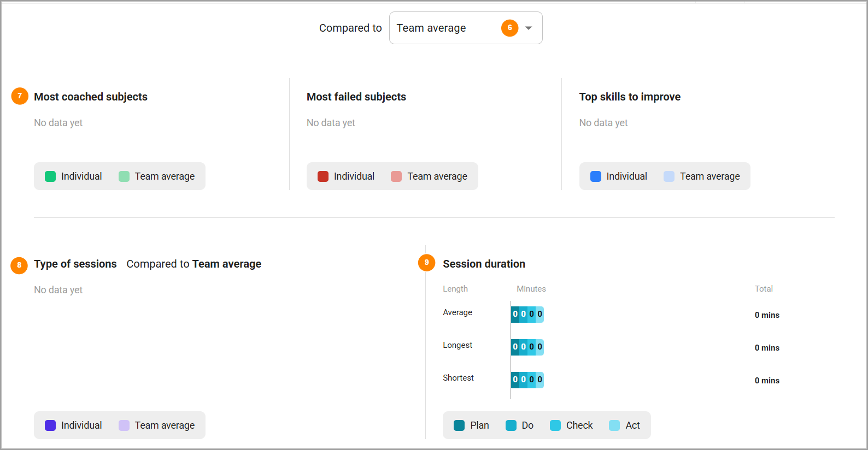Click the orange number 9 marker
The height and width of the screenshot is (450, 868).
point(426,263)
